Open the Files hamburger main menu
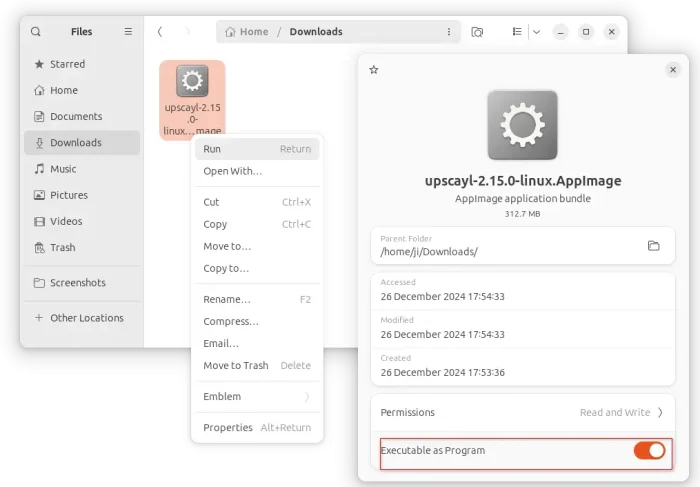The height and width of the screenshot is (487, 700). pyautogui.click(x=128, y=32)
